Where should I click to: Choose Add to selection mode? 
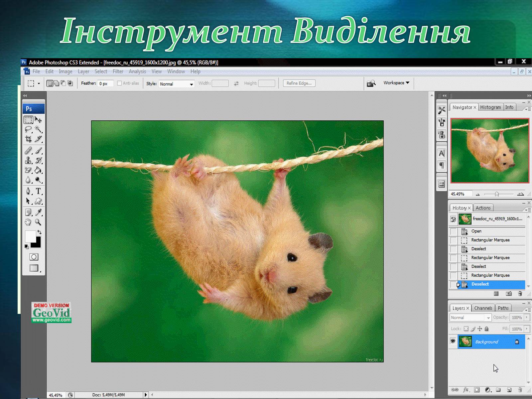click(57, 83)
